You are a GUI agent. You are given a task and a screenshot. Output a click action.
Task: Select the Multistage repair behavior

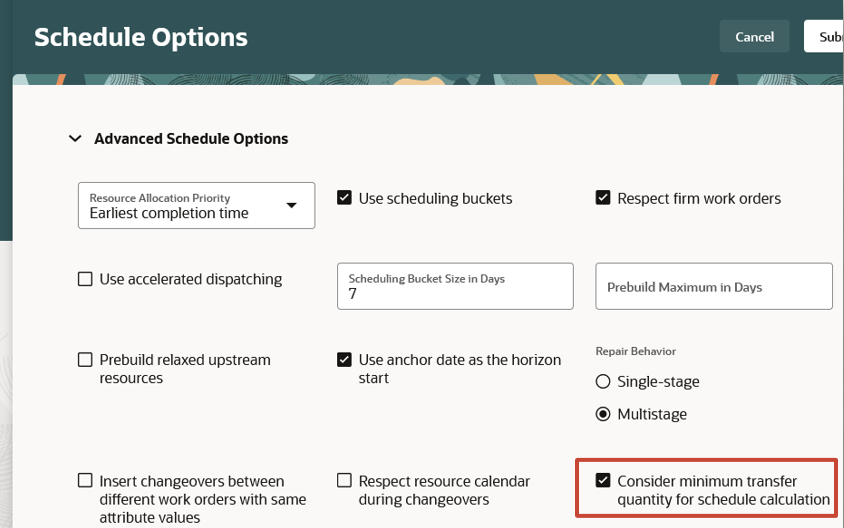click(603, 414)
